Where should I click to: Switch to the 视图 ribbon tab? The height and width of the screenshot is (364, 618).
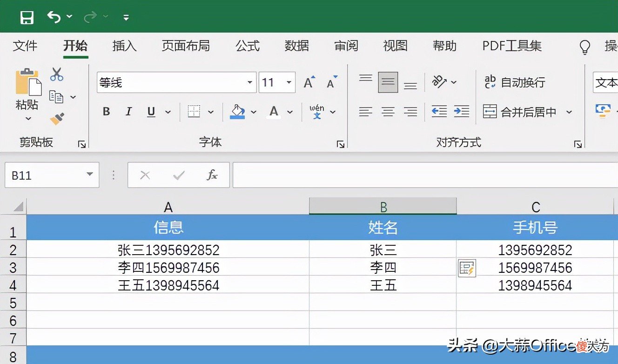[396, 46]
